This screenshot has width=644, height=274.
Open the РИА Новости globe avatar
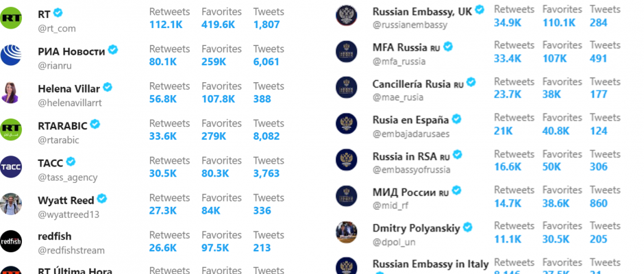(x=11, y=55)
